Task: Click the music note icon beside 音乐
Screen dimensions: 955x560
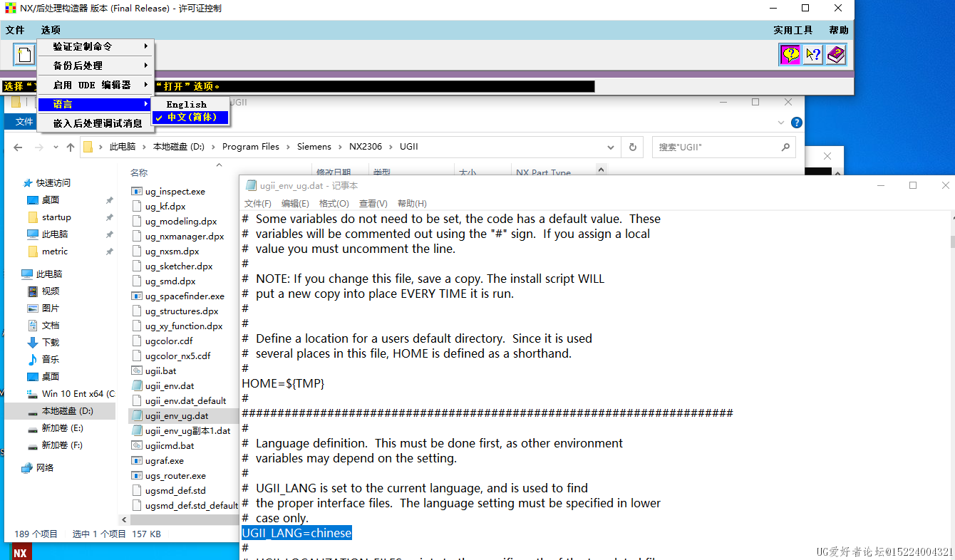Action: (x=33, y=360)
